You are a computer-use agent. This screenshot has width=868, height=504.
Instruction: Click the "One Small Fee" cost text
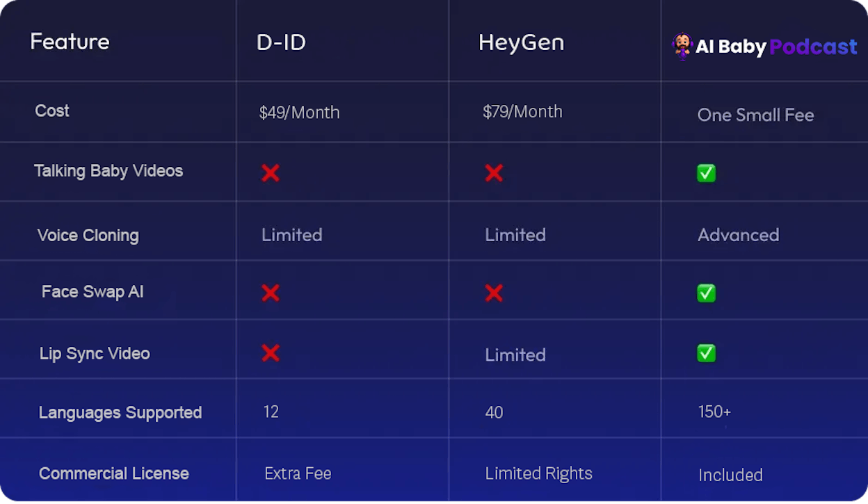tap(755, 115)
